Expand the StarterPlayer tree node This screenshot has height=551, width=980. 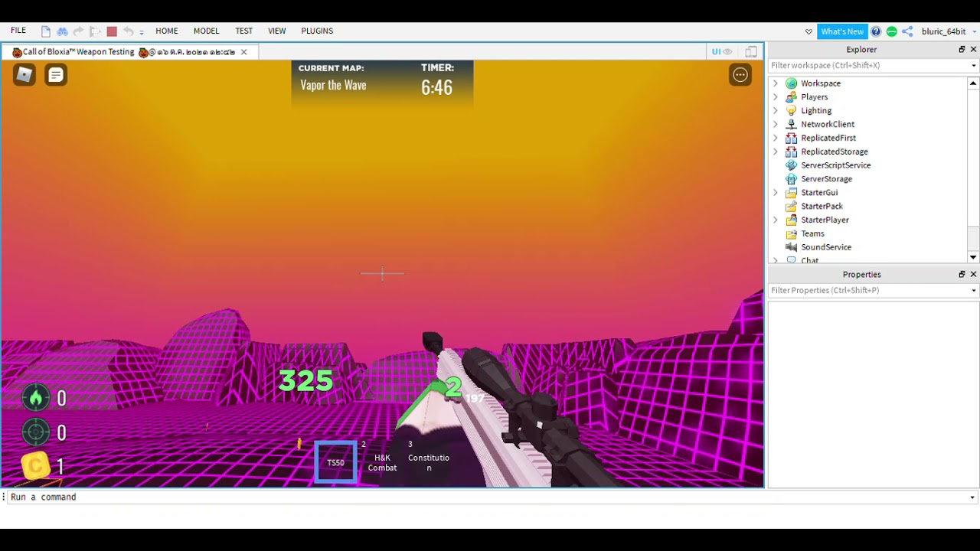pyautogui.click(x=776, y=220)
